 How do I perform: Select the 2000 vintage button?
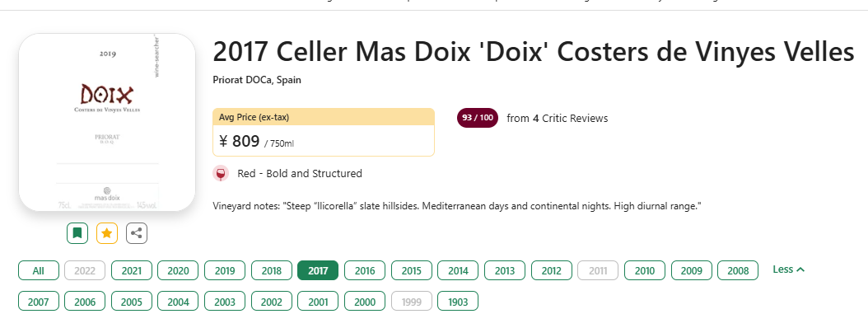tap(365, 302)
